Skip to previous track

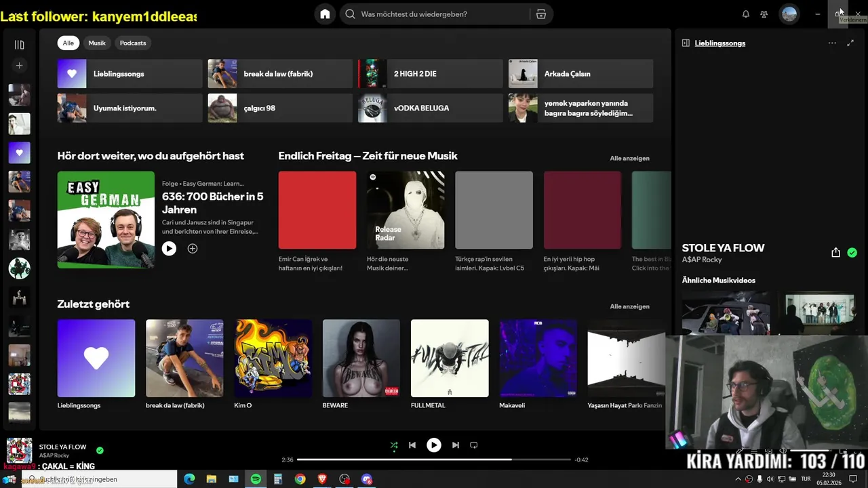click(x=412, y=445)
